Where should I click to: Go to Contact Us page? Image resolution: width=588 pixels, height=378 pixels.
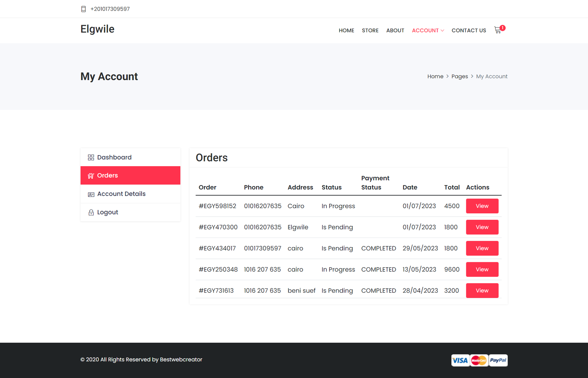pos(469,31)
